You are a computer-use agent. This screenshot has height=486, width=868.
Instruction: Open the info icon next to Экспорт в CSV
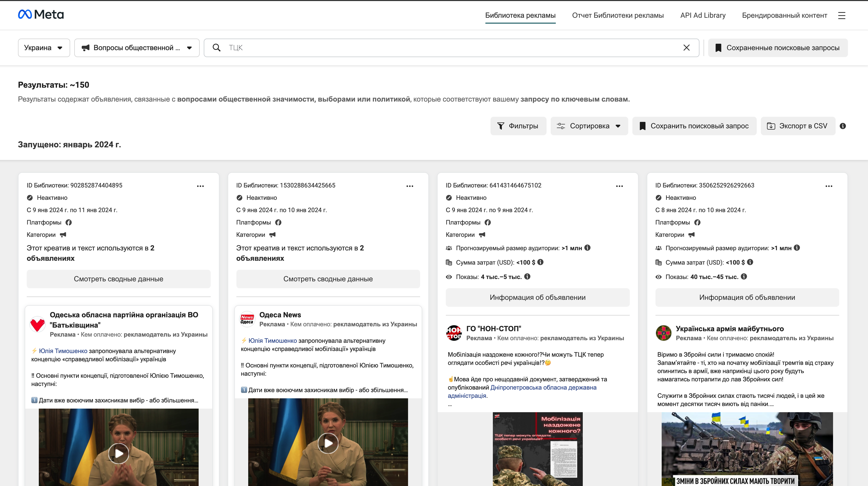[x=842, y=126]
